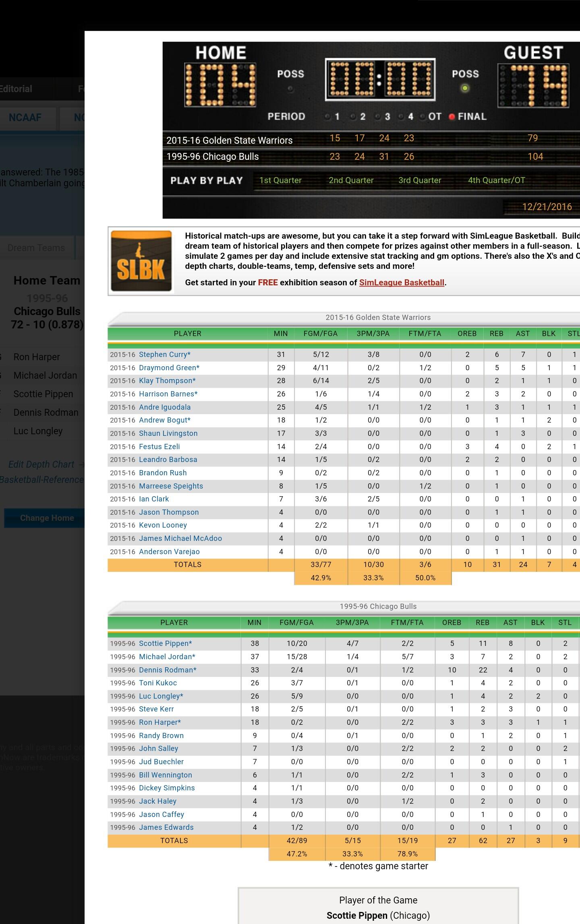Open John Salley's player page
Viewport: 580px width, 924px height.
158,749
